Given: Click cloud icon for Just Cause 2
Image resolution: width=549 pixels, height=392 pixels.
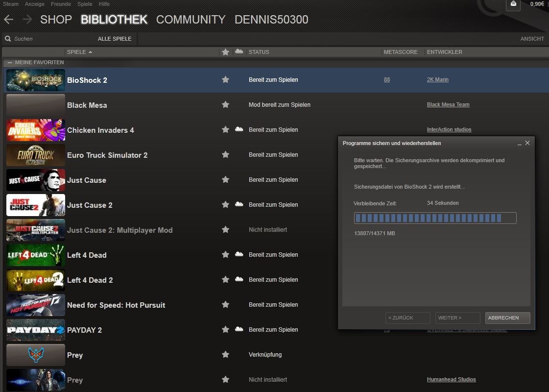Looking at the screenshot, I should click(239, 204).
